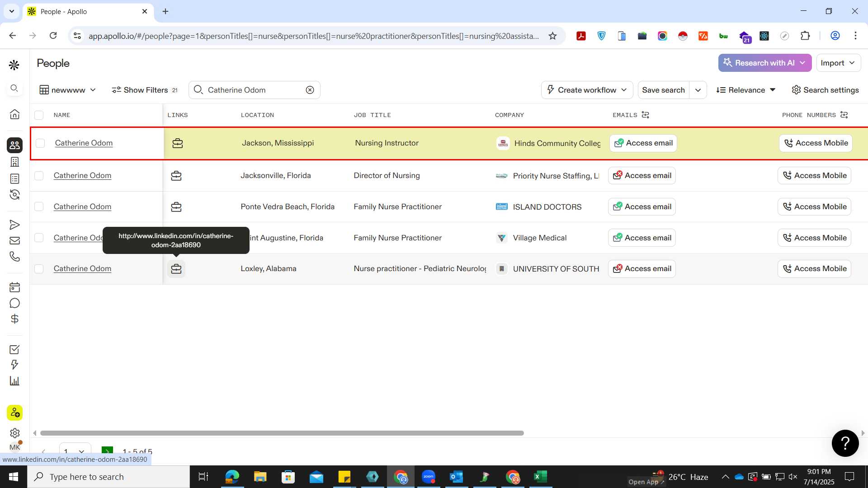Open the Analytics bar chart icon

click(x=14, y=381)
